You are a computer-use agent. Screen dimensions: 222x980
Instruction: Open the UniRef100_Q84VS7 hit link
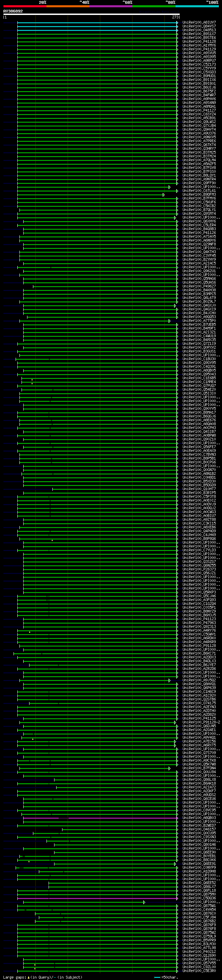point(199,26)
